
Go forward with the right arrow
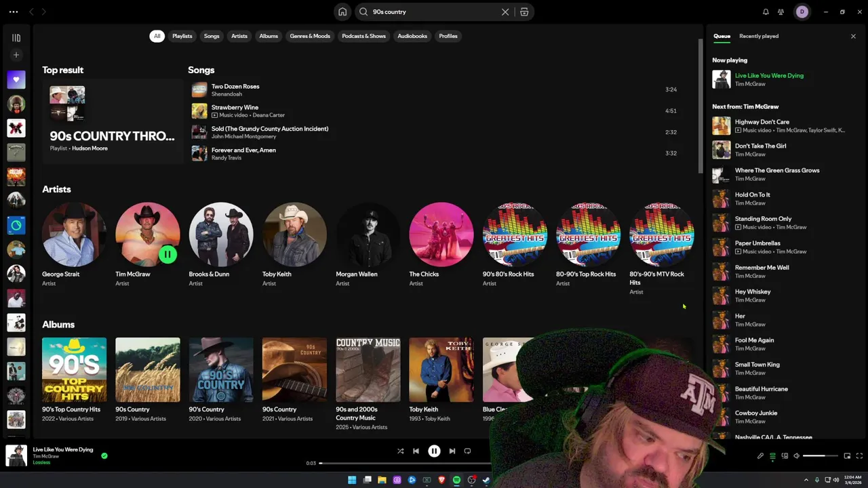(44, 12)
